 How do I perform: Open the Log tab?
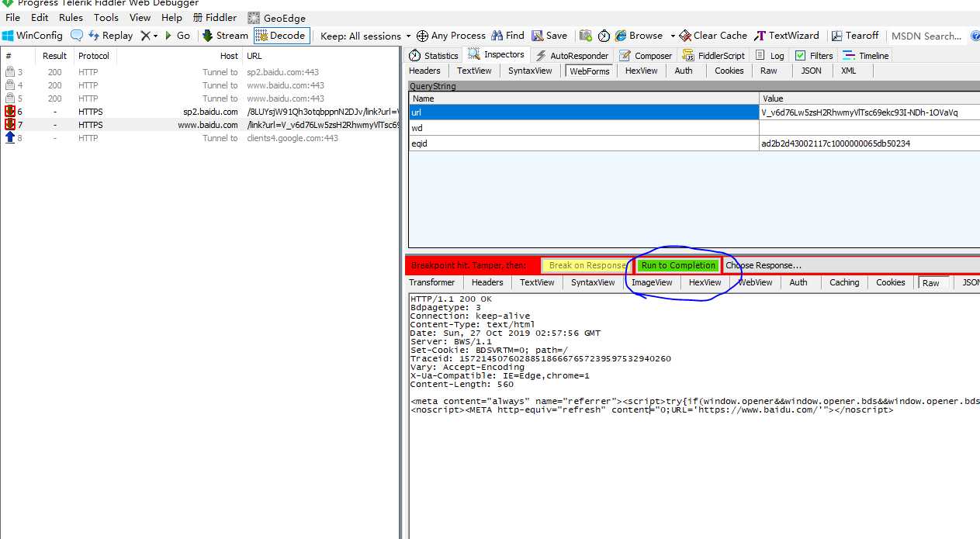tap(770, 55)
